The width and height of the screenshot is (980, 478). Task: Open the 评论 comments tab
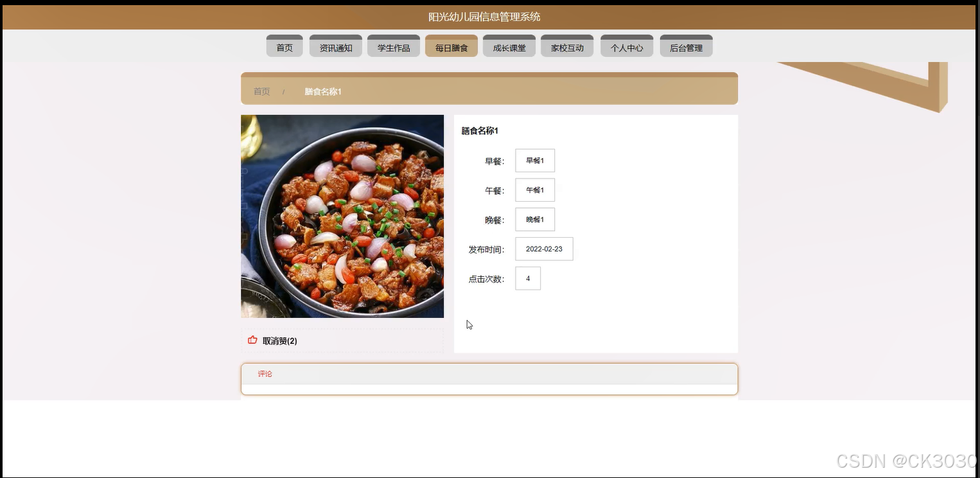click(265, 373)
